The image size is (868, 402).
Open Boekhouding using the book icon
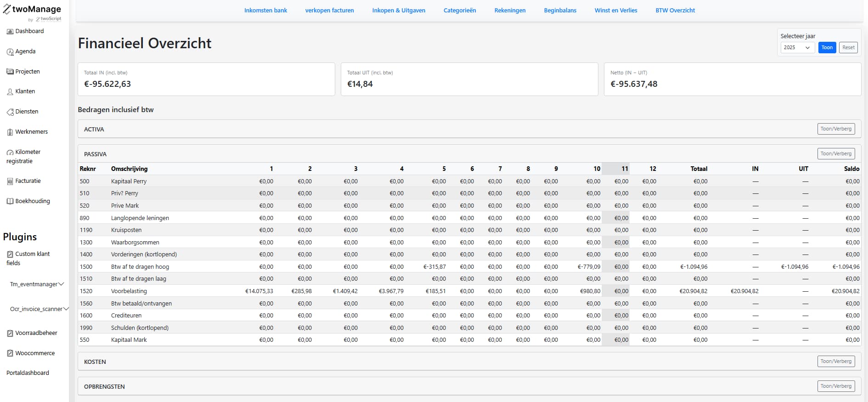[x=10, y=201]
